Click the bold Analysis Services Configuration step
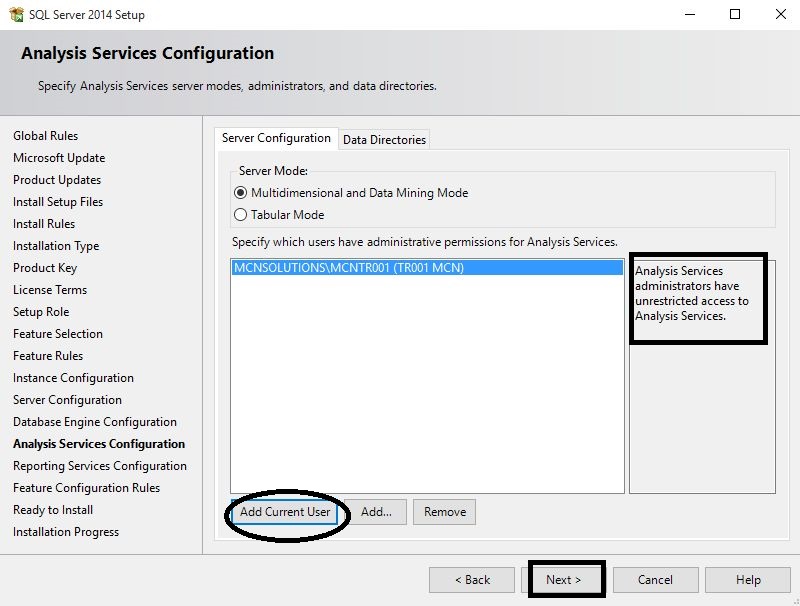The image size is (800, 606). tap(99, 444)
